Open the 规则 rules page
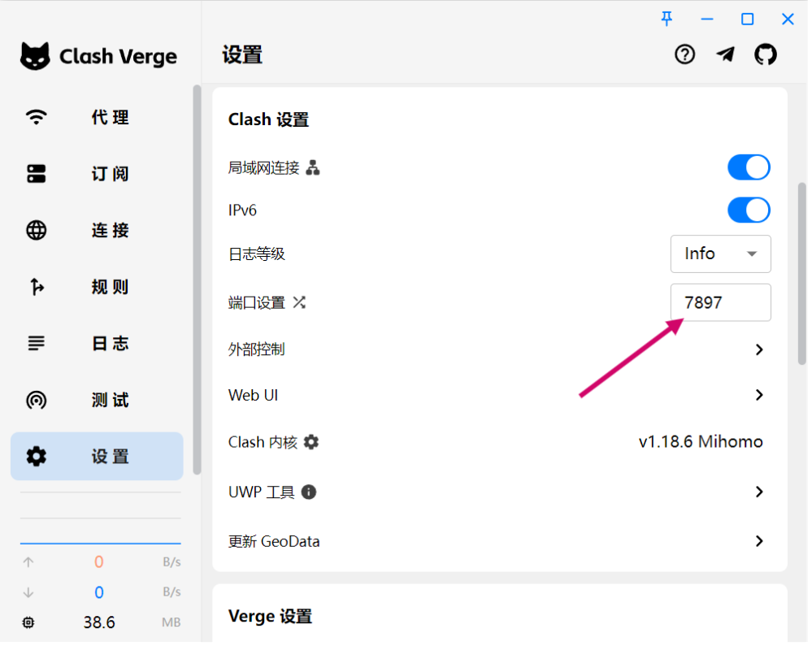 97,287
